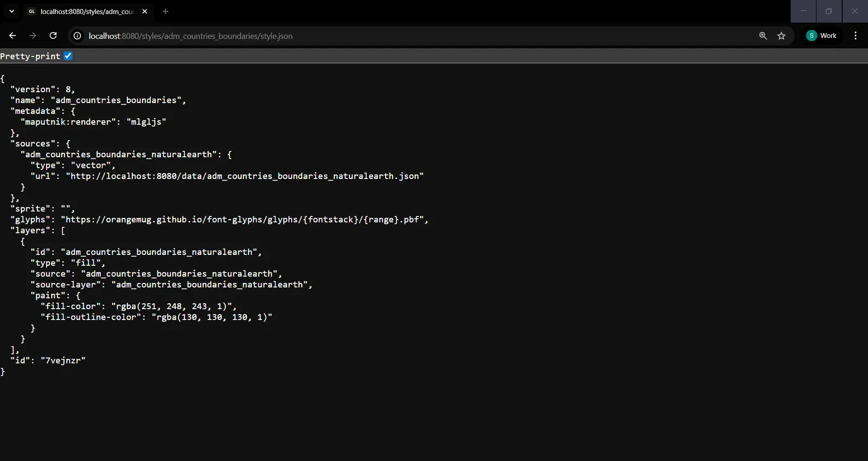Click the "layers" key

(x=30, y=230)
